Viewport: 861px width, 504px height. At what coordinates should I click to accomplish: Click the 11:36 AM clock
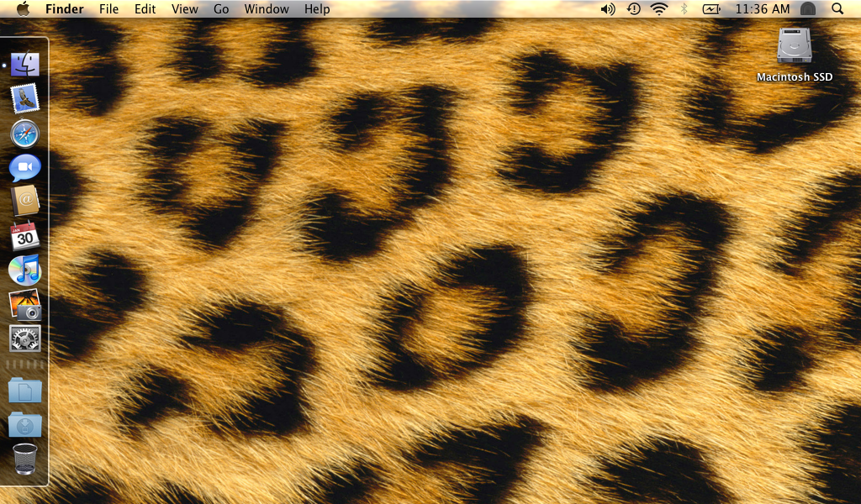tap(762, 9)
